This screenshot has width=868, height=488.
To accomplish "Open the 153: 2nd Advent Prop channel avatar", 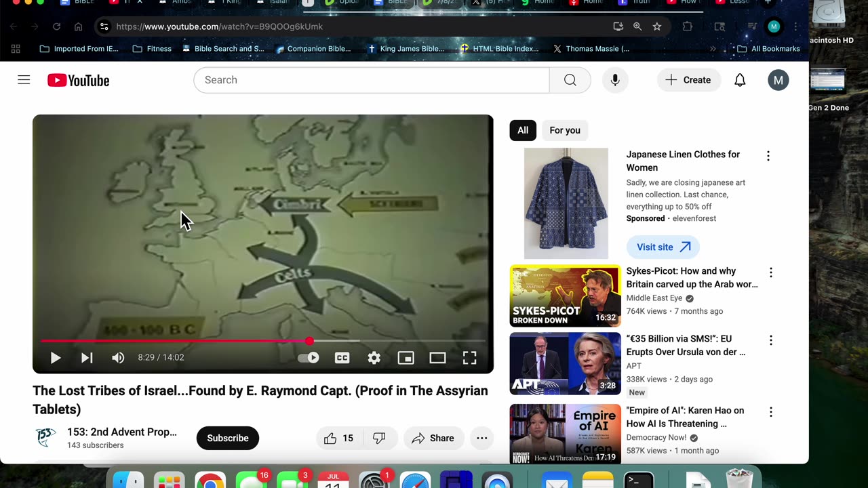I will (x=45, y=438).
